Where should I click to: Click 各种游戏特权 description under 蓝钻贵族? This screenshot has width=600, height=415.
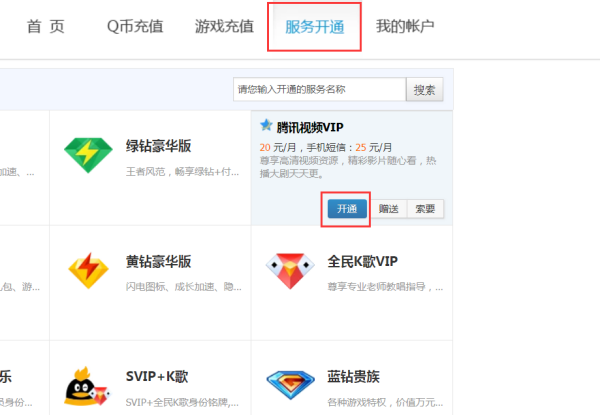385,402
